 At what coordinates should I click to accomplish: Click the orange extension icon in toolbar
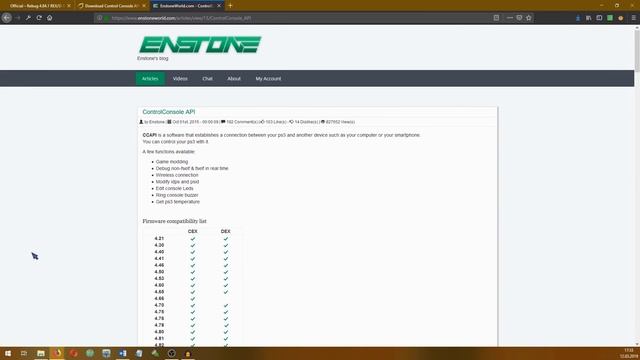[621, 18]
